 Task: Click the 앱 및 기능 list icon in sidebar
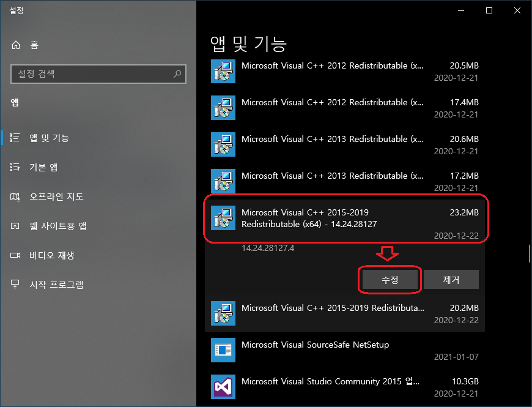click(15, 138)
